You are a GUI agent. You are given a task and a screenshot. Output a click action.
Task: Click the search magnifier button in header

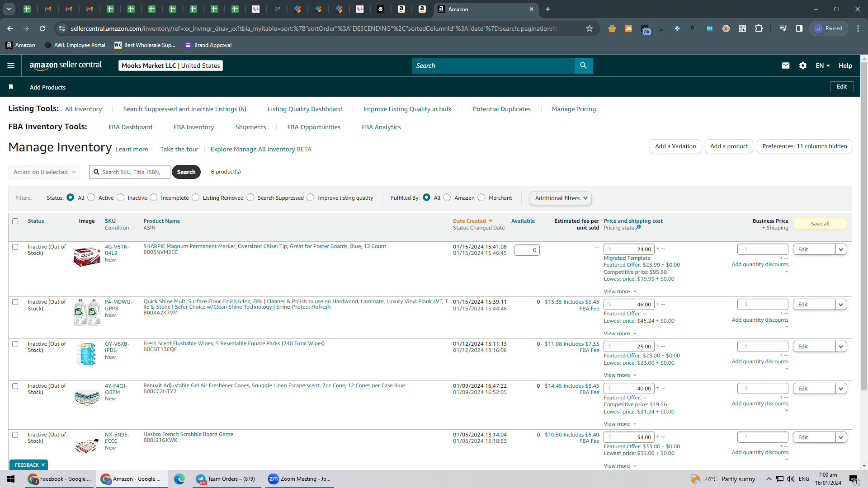point(583,66)
